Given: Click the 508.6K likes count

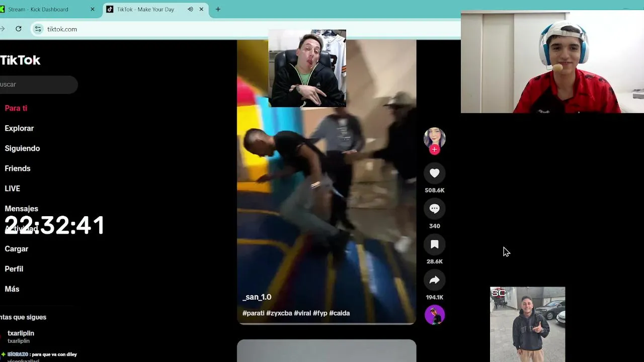Looking at the screenshot, I should pos(434,191).
